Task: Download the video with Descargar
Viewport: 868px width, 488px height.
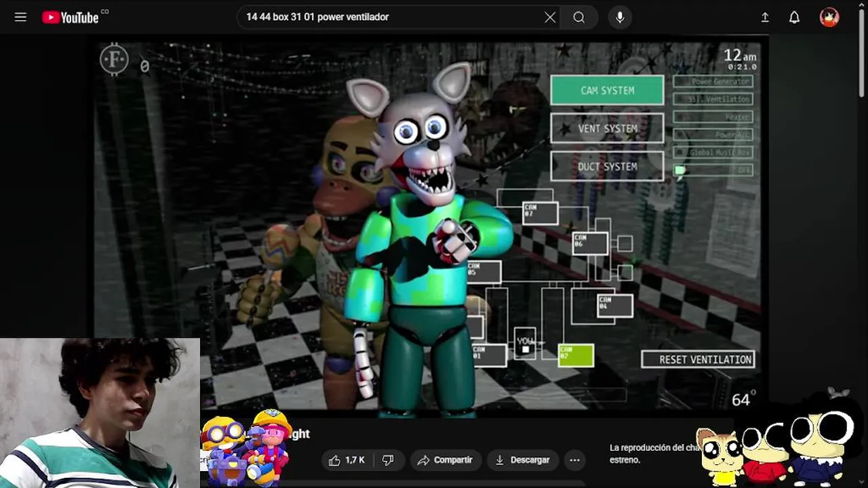Action: pos(522,460)
